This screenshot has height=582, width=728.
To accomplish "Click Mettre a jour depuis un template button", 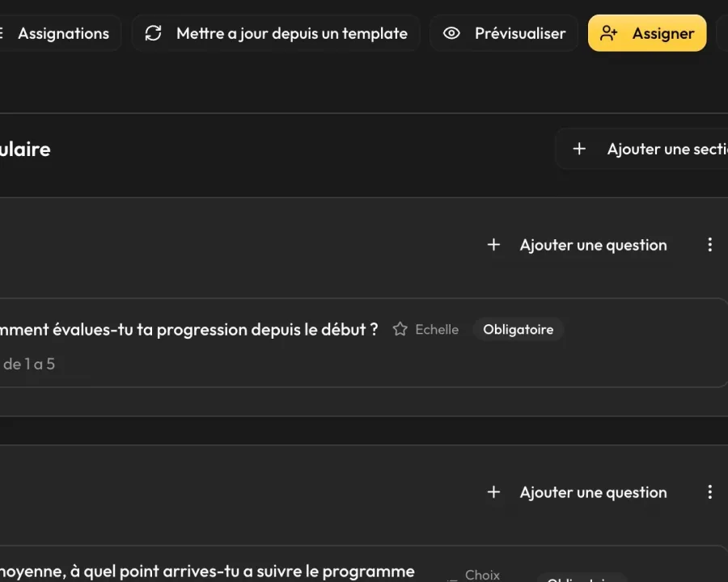I will click(x=276, y=33).
